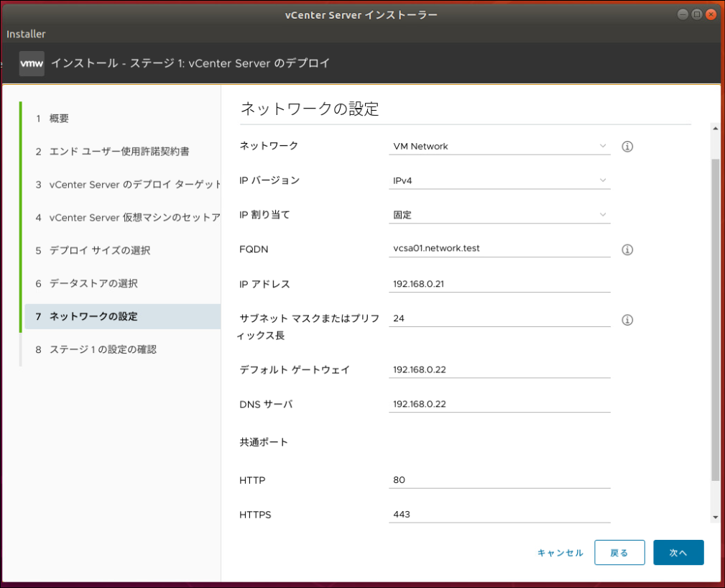Select step 8 ステージ 1 の設定の確認
The width and height of the screenshot is (725, 588).
point(96,349)
